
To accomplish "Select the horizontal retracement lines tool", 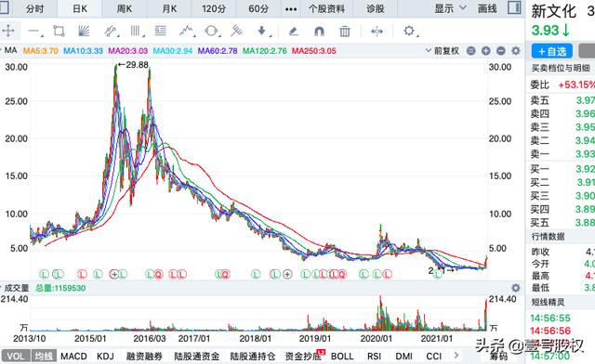I will coord(161,31).
